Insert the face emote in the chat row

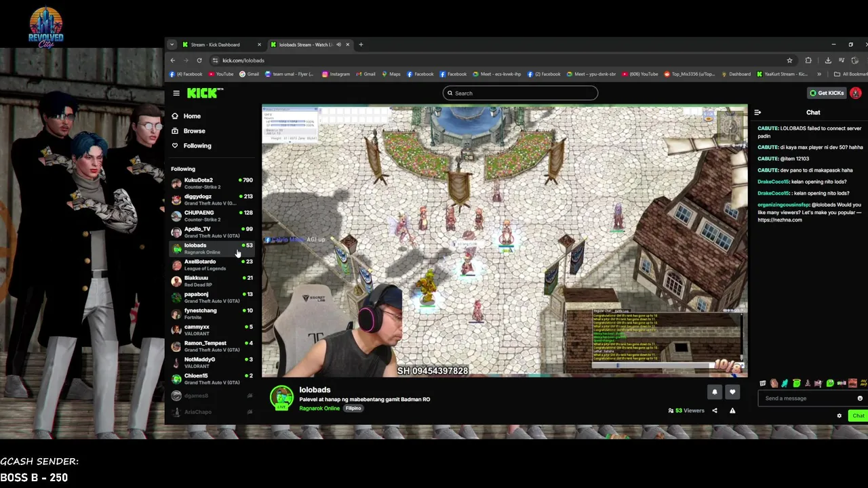pyautogui.click(x=774, y=384)
